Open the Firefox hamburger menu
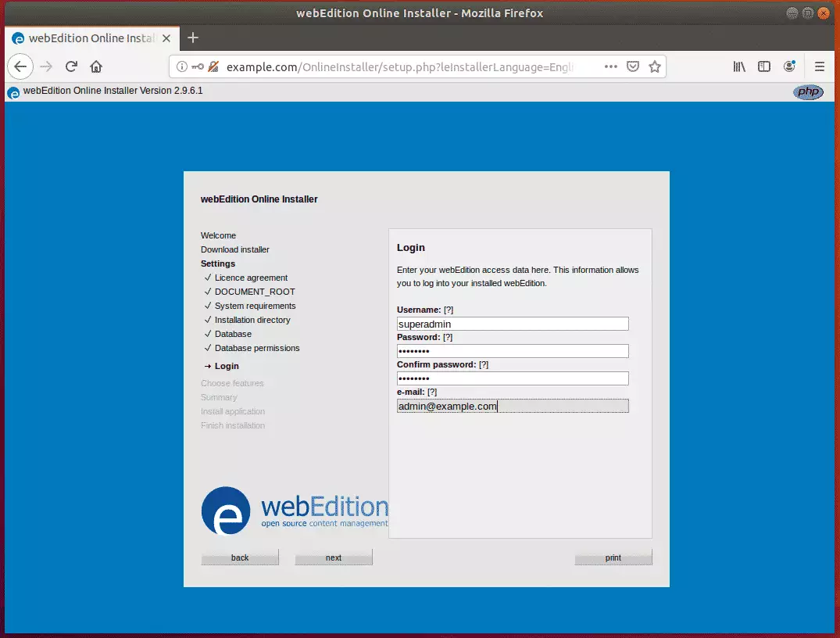The height and width of the screenshot is (638, 840). [x=819, y=66]
